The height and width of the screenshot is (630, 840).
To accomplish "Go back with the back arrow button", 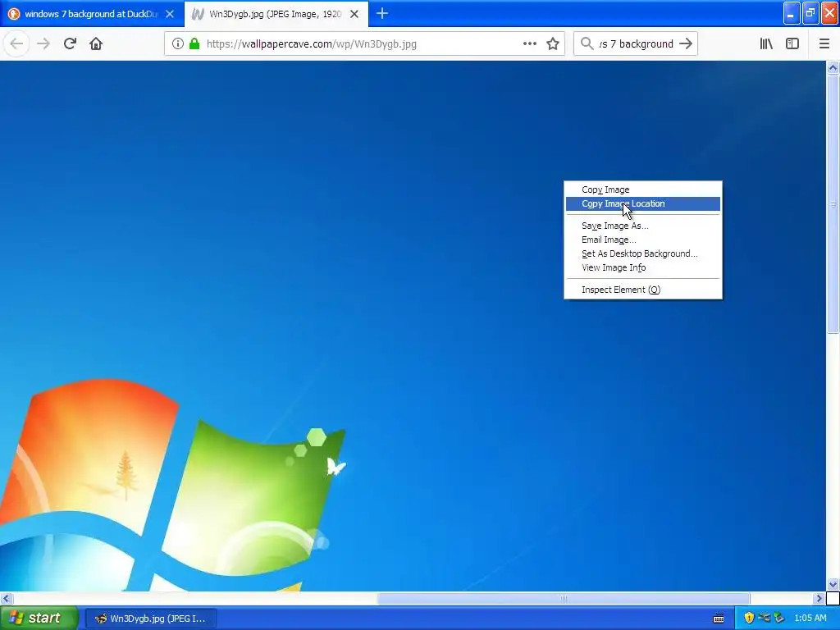I will 16,44.
